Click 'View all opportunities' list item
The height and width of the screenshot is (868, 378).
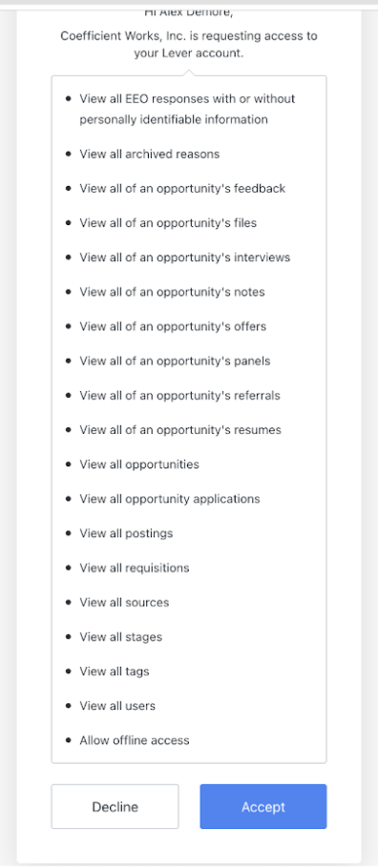[139, 465]
